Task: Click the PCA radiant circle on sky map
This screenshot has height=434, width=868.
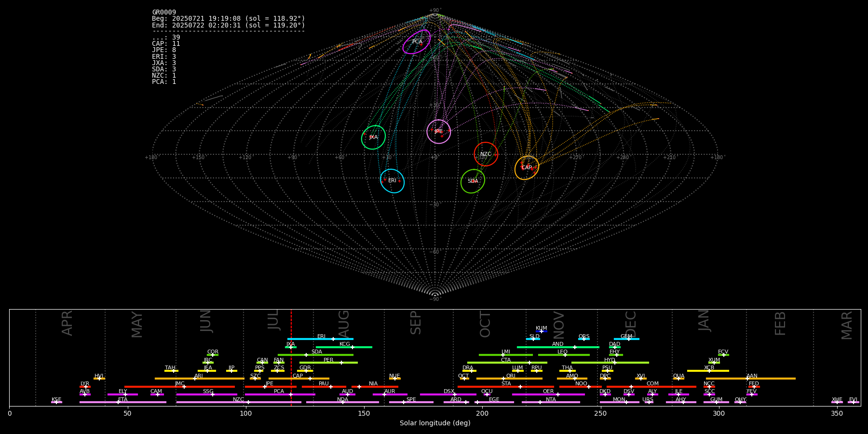Action: click(417, 41)
